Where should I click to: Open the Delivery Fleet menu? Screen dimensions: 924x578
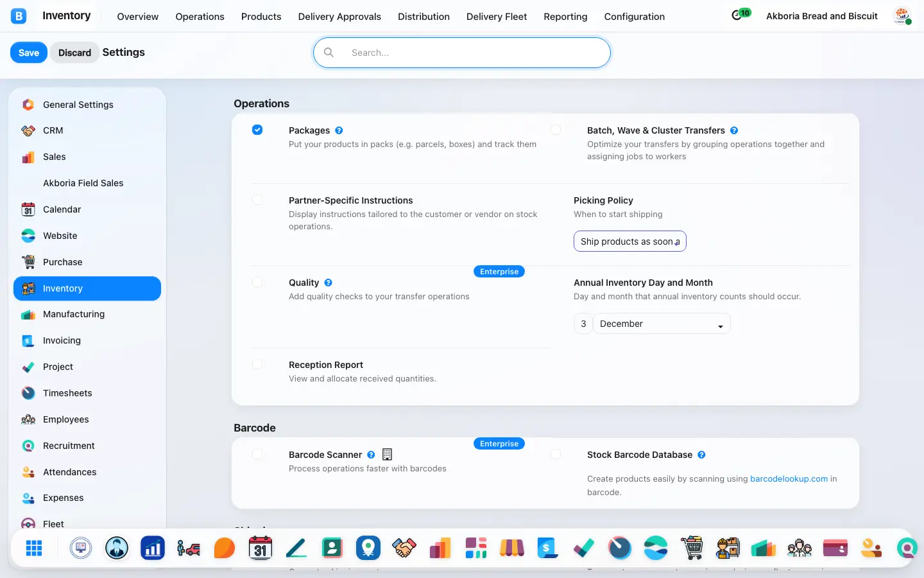point(496,17)
